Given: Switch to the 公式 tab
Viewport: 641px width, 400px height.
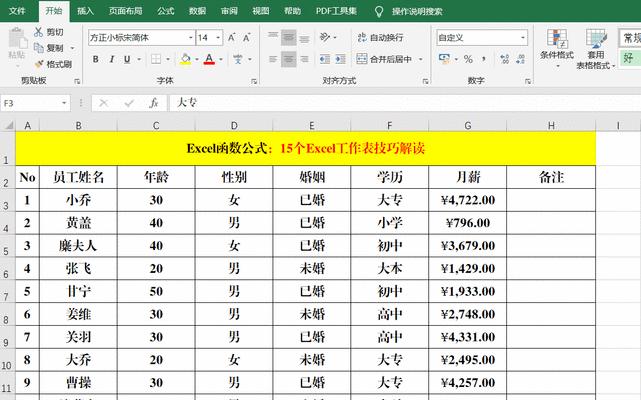Looking at the screenshot, I should pos(166,11).
